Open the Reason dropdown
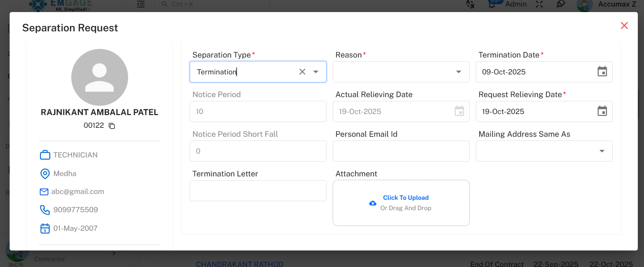 [x=458, y=72]
